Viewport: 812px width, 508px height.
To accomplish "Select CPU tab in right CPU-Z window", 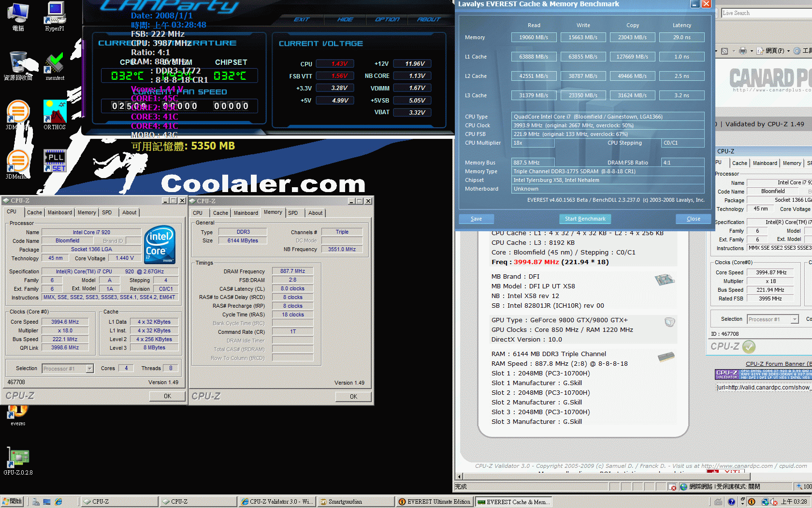I will [x=198, y=213].
